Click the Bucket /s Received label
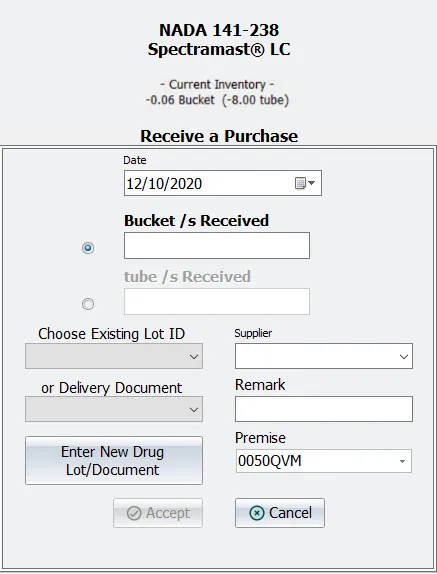The width and height of the screenshot is (437, 574). pos(197,221)
